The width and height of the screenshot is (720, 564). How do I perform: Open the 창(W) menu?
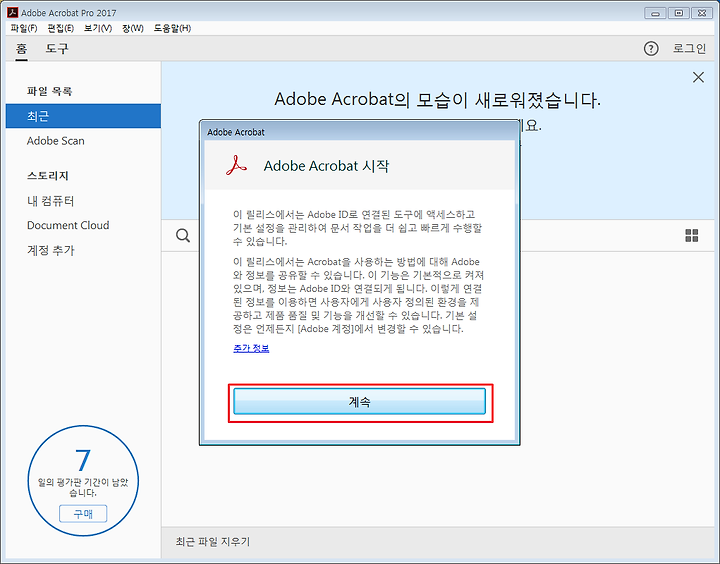133,28
